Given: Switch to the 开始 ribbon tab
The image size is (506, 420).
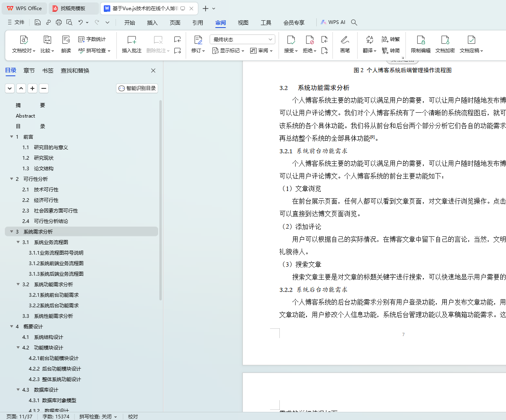Looking at the screenshot, I should click(x=130, y=23).
